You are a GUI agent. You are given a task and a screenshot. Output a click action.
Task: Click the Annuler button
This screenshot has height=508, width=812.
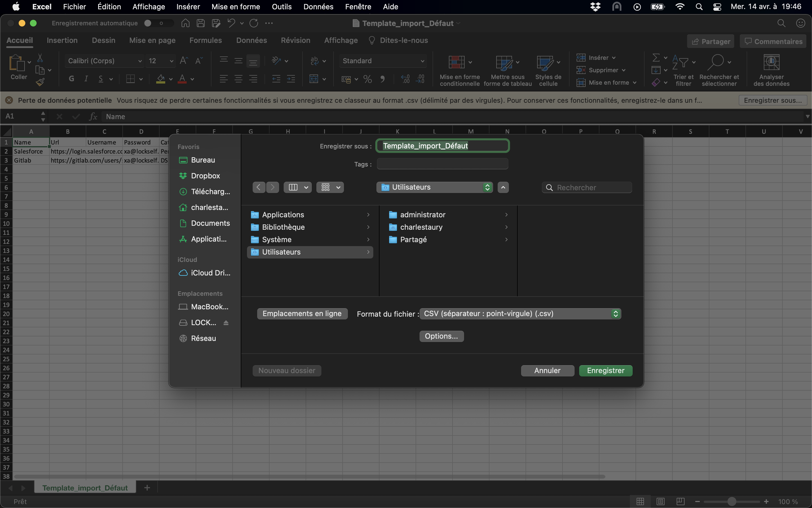pyautogui.click(x=547, y=370)
